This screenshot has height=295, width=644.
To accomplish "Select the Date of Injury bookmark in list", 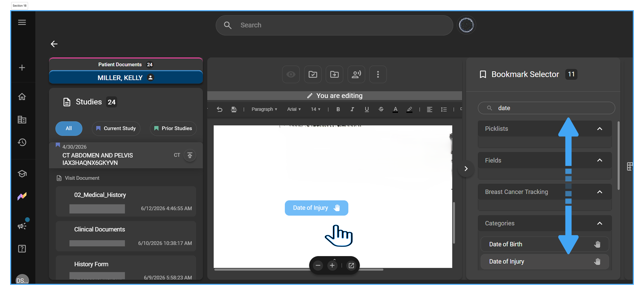I will tap(545, 262).
